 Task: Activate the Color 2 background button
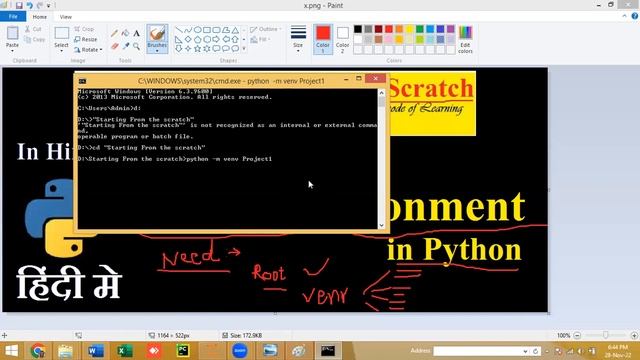342,39
